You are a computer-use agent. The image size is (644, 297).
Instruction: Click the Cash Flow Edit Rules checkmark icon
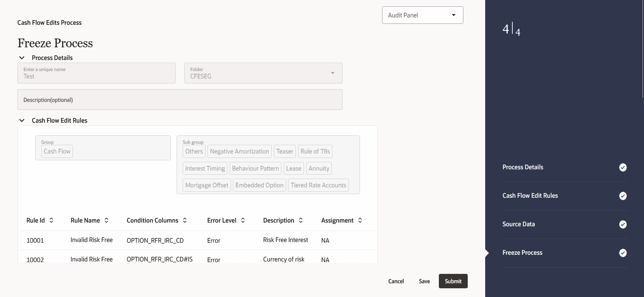pyautogui.click(x=623, y=196)
